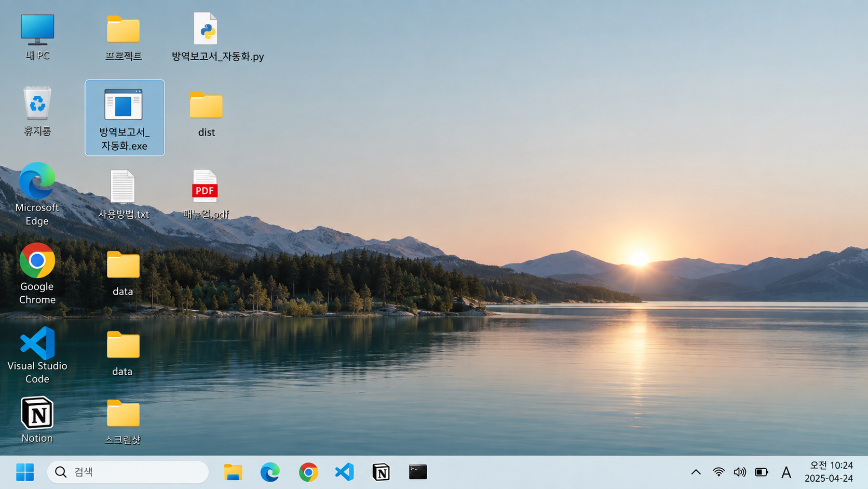Click the 검색 taskbar search box
This screenshot has width=868, height=489.
tap(128, 472)
